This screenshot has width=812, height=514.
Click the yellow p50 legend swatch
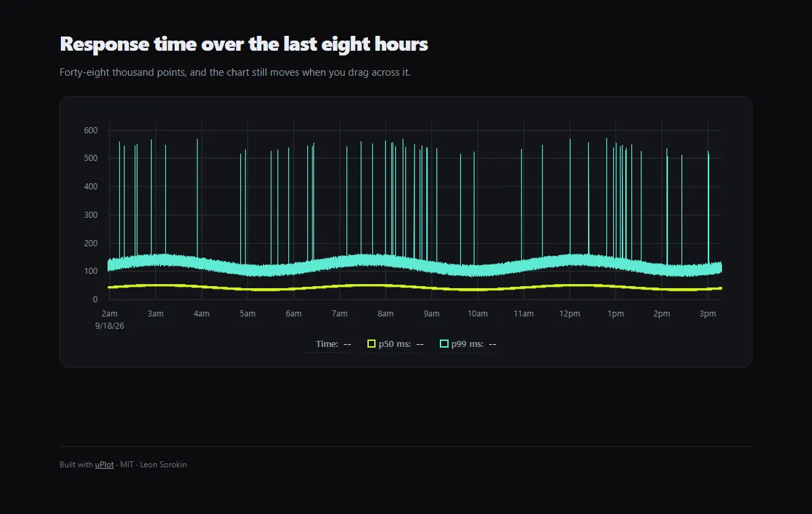click(371, 344)
